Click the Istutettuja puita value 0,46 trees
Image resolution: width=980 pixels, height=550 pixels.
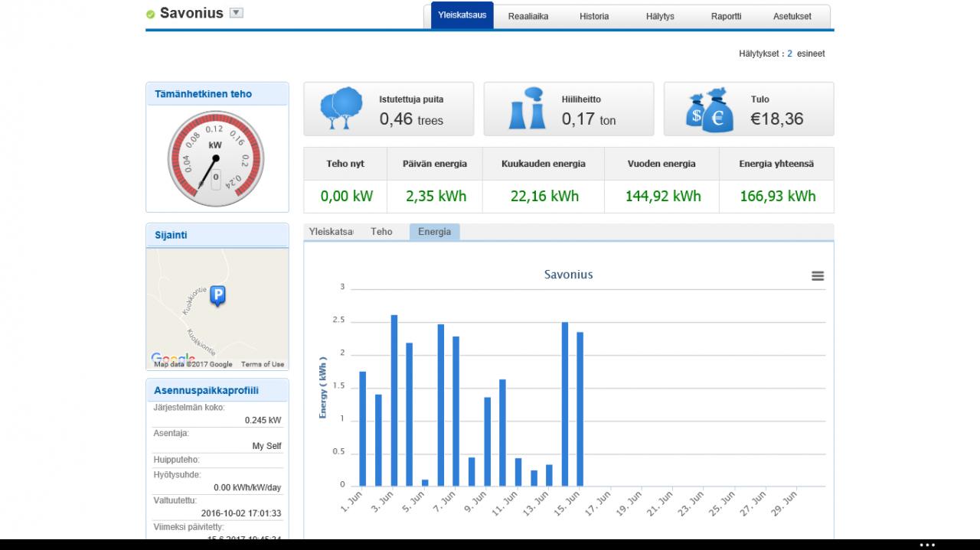point(411,119)
